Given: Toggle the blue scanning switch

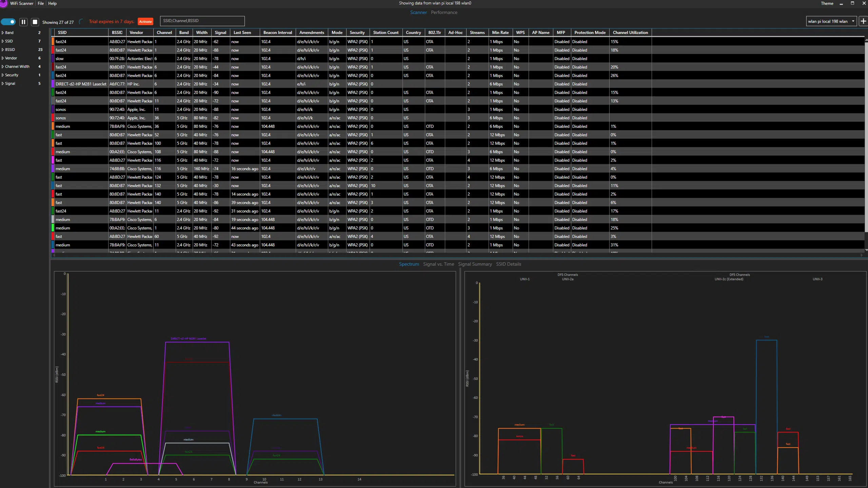Looking at the screenshot, I should click(x=8, y=22).
